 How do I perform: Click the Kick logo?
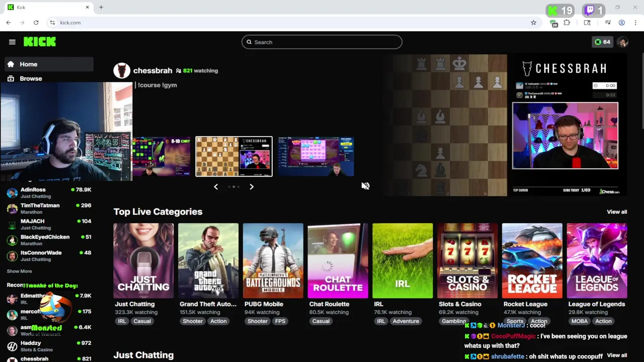40,42
